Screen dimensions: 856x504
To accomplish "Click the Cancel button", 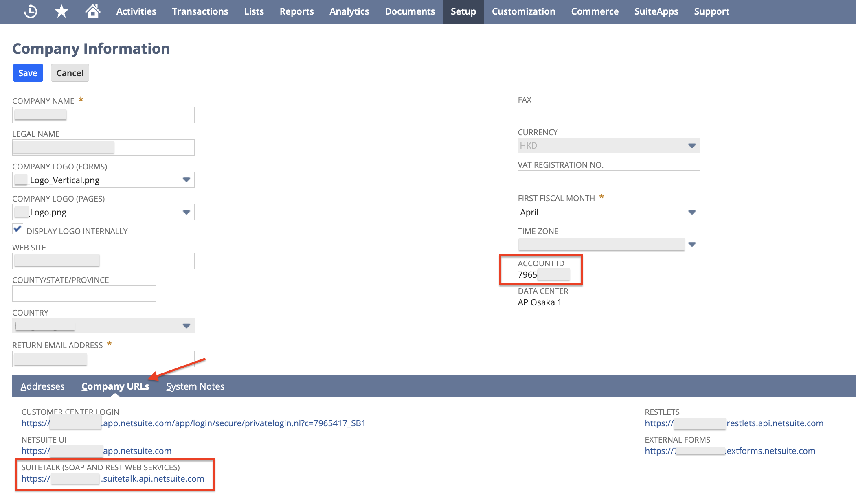I will point(70,73).
